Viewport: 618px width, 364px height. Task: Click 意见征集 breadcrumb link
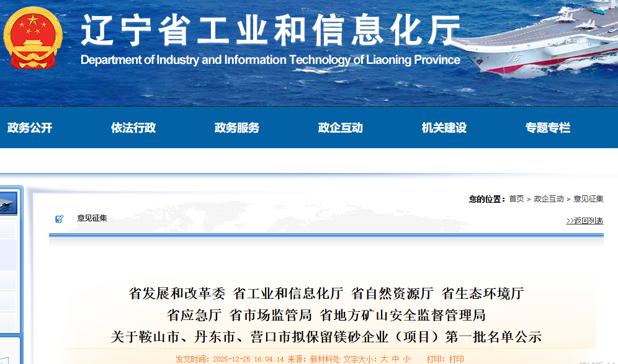click(588, 199)
